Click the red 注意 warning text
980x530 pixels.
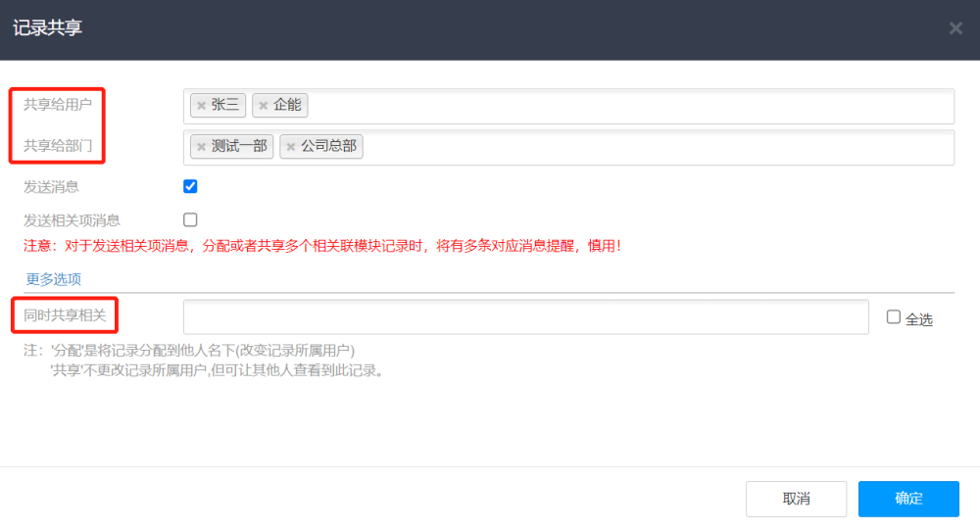pos(323,246)
